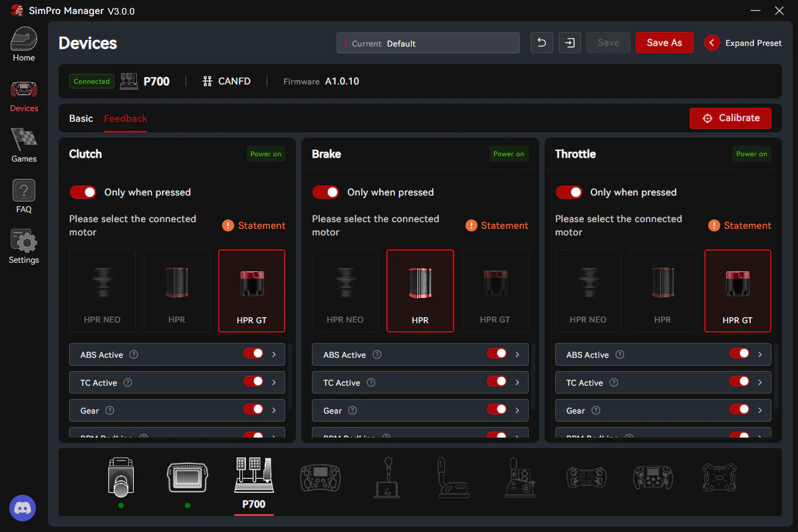Switch to the Feedback tab
Screen dimensions: 798x532
[126, 118]
